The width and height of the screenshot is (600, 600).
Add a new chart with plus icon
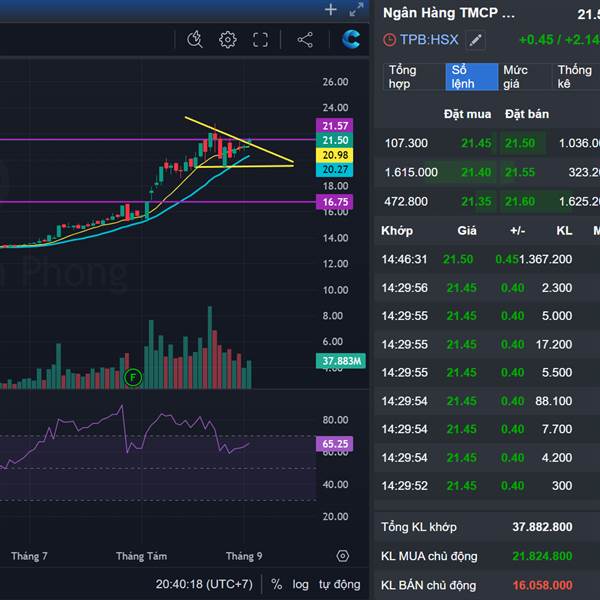tap(331, 10)
